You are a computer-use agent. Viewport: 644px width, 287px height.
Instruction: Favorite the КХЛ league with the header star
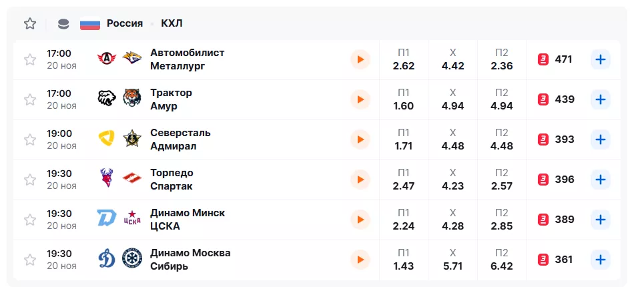point(30,24)
